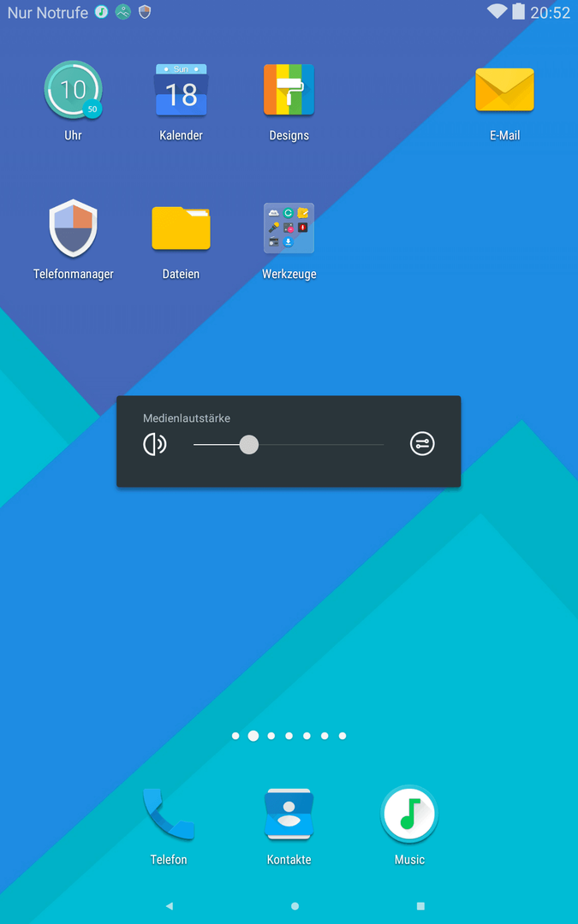This screenshot has height=924, width=578.
Task: Tap the Medienlautstärke label
Action: coord(187,418)
